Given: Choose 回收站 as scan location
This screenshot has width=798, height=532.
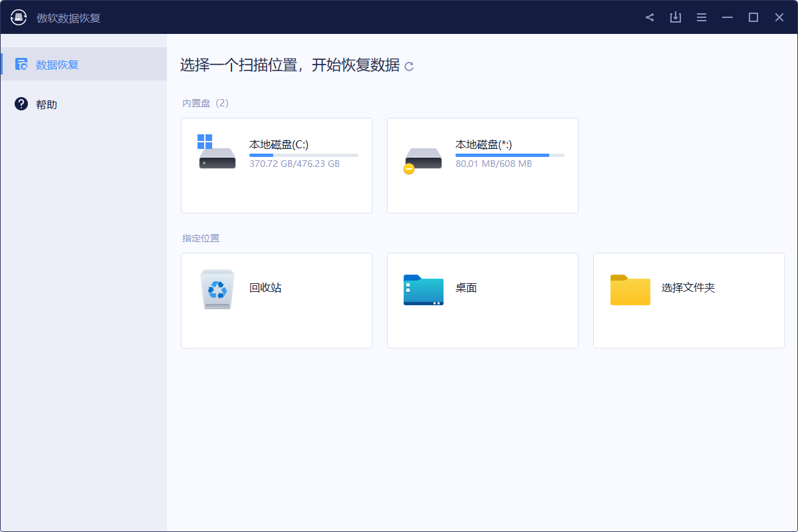Looking at the screenshot, I should [277, 300].
